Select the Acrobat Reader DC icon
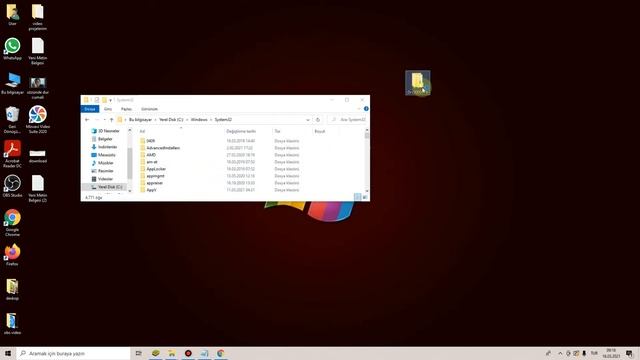This screenshot has width=640, height=360. point(12,154)
